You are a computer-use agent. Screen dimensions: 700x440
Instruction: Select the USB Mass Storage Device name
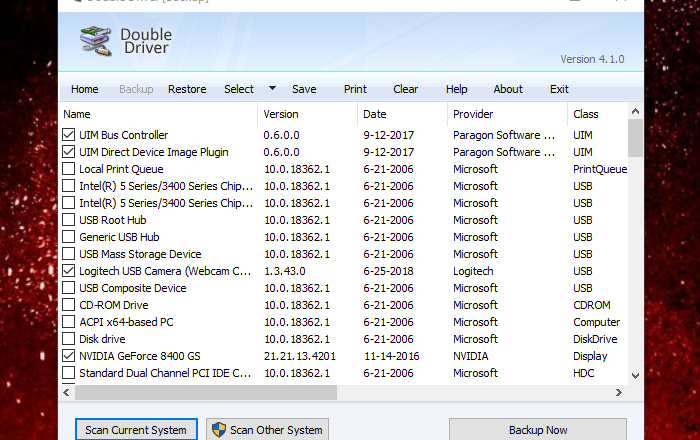pos(140,253)
